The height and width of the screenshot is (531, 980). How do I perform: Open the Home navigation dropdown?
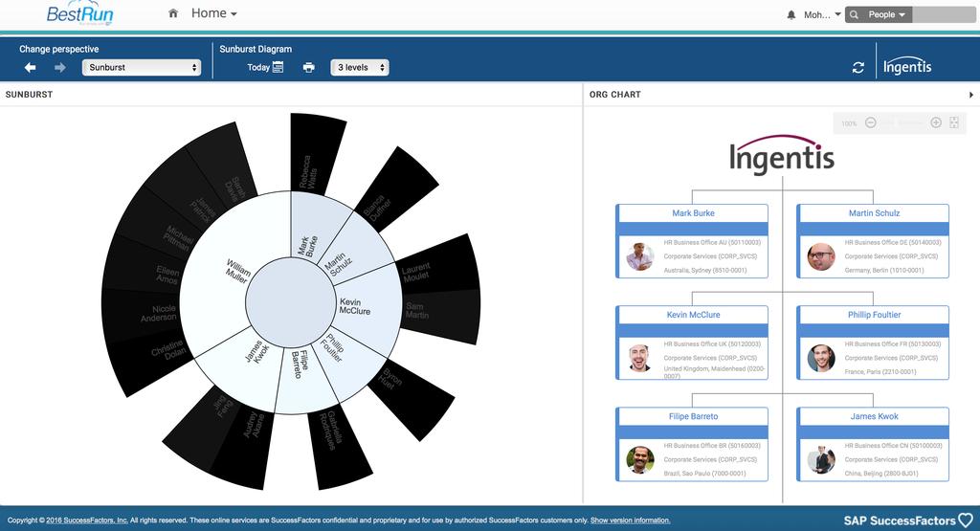coord(213,13)
